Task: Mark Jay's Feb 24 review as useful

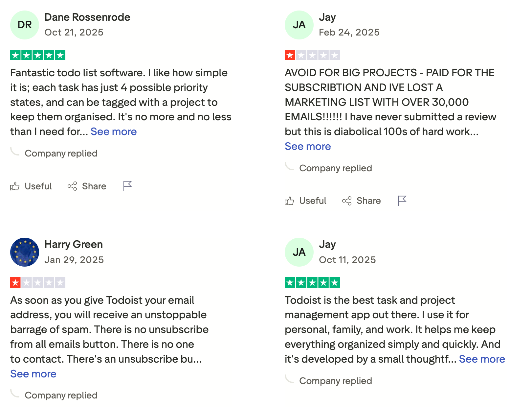Action: pos(305,201)
